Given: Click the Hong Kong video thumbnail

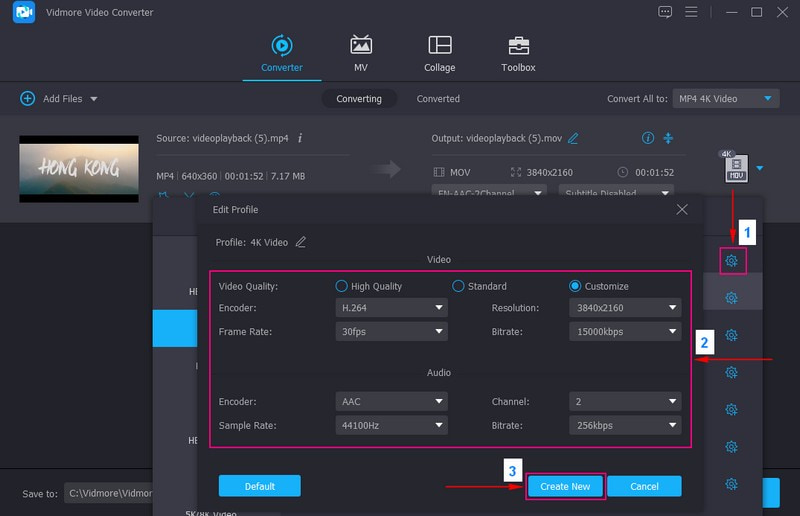Looking at the screenshot, I should [x=79, y=169].
